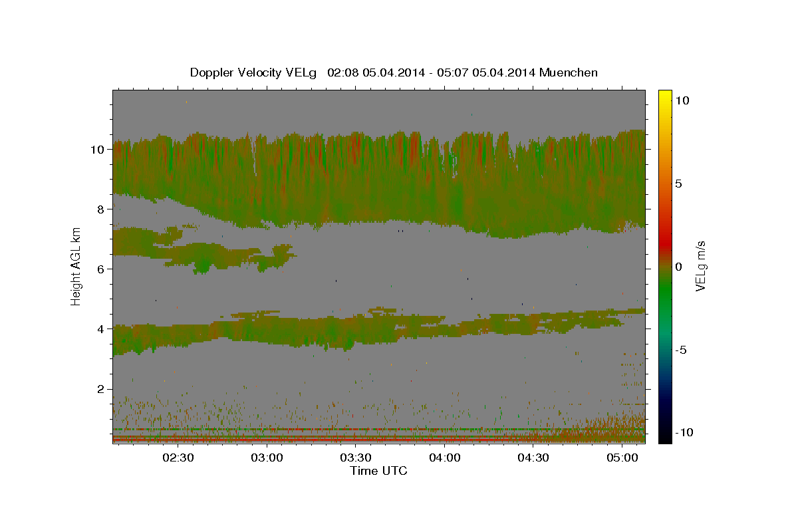Click the 'Time UTC' axis label
Viewport: 798px width, 532px height.
[378, 471]
